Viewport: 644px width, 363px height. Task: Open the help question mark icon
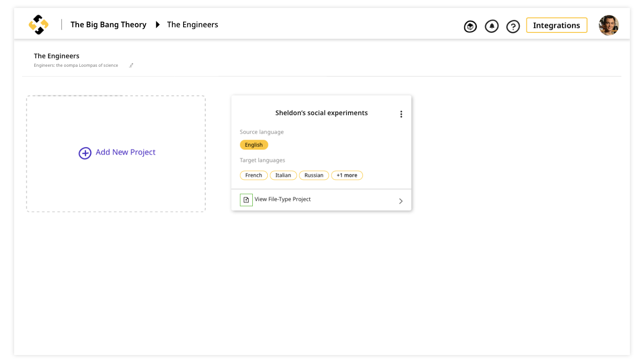[x=513, y=26]
